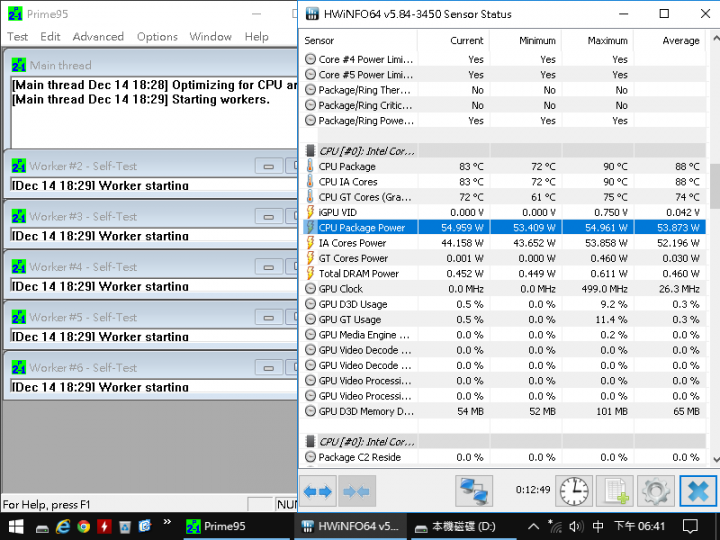Switch to HWiNFO64 taskbar button

coord(350,527)
